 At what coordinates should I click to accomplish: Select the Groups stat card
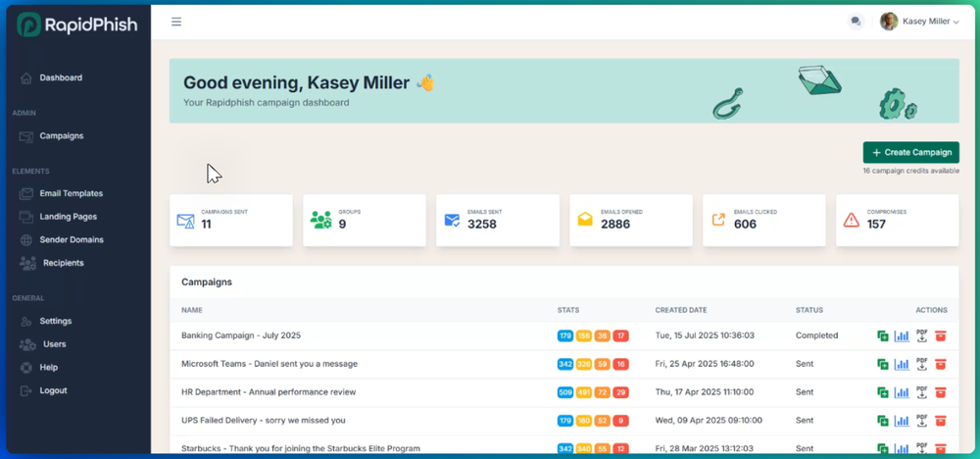(x=365, y=220)
